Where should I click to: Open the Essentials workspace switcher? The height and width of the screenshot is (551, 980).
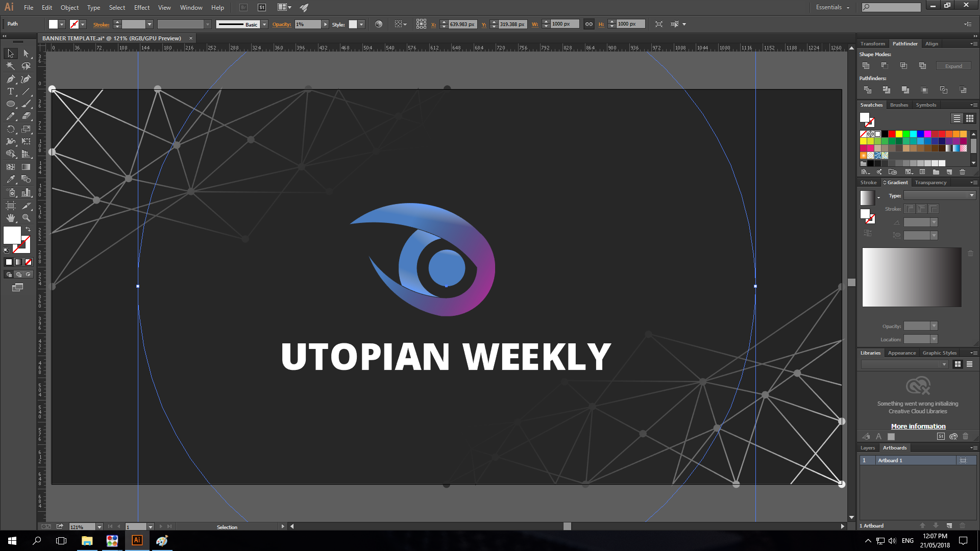[x=832, y=7]
